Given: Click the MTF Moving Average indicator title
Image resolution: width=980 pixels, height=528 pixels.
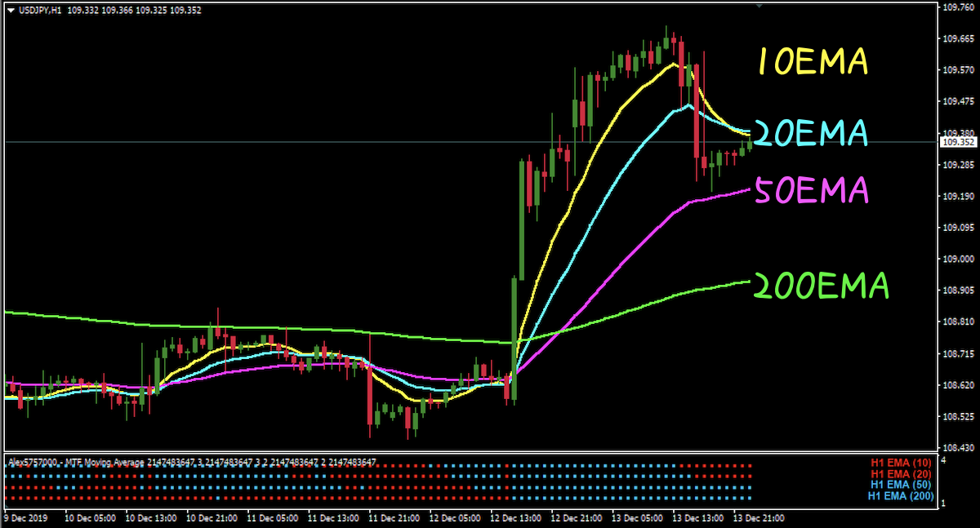Looking at the screenshot, I should click(x=192, y=463).
